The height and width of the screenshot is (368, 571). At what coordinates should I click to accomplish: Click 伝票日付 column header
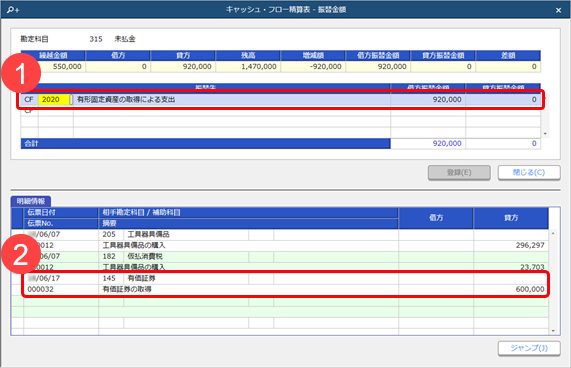(61, 213)
